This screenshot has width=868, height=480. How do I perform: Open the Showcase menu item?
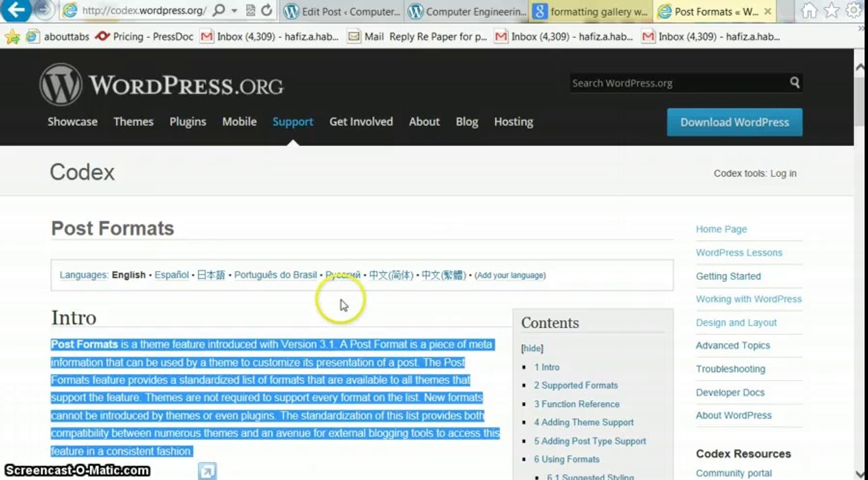pyautogui.click(x=72, y=121)
